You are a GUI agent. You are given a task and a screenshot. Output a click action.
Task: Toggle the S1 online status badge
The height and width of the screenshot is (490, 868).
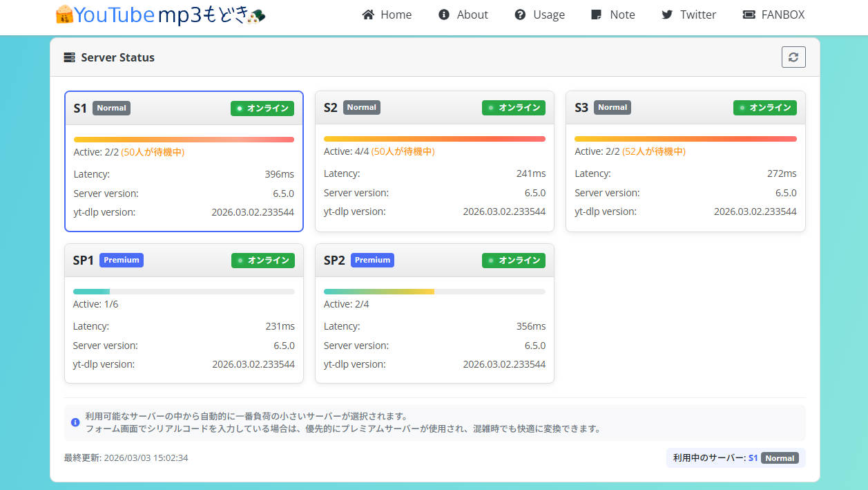point(262,109)
